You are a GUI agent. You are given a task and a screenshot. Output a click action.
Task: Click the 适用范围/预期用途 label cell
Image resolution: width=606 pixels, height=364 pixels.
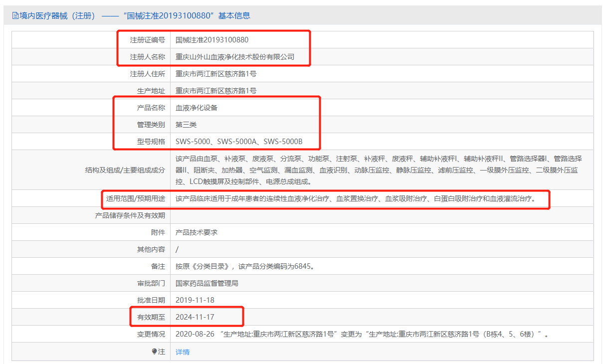pos(91,198)
